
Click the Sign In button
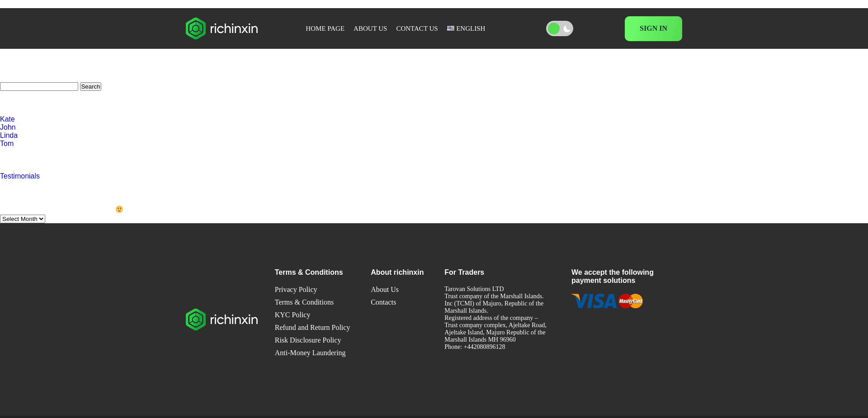coord(653,28)
